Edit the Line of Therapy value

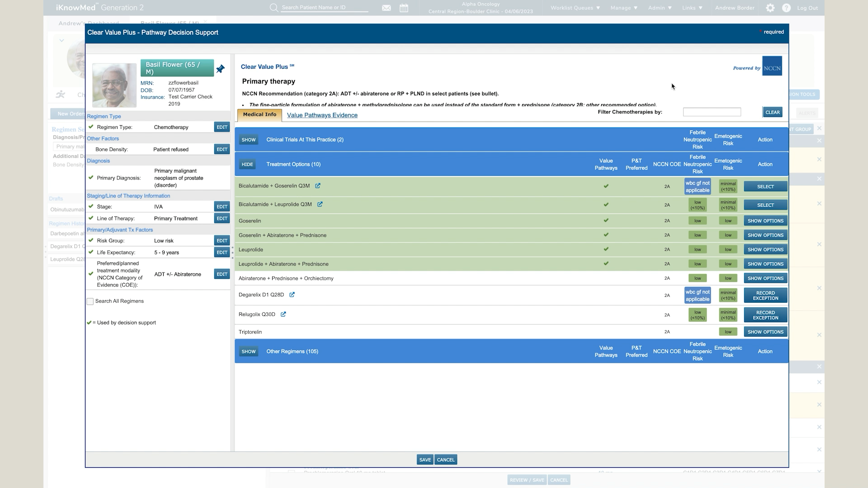pos(222,218)
